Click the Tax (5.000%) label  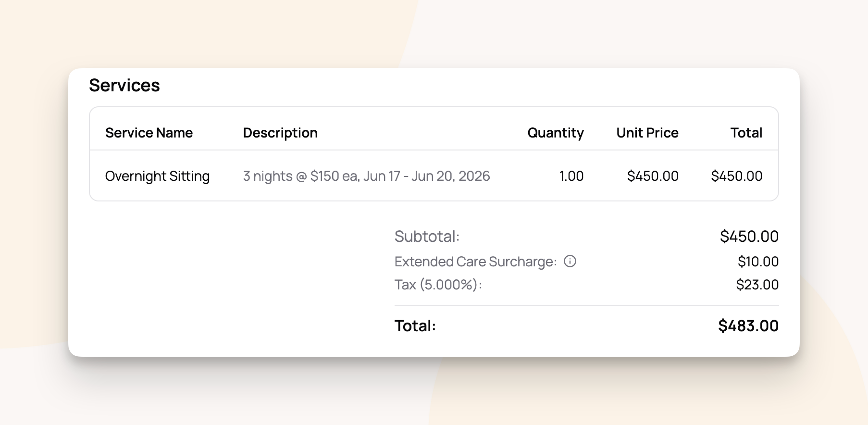coord(438,285)
